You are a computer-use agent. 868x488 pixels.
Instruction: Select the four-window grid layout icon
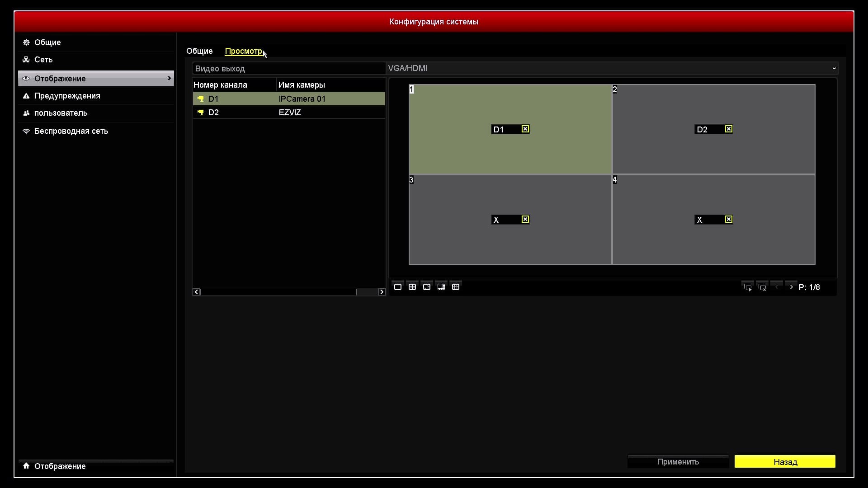point(412,287)
